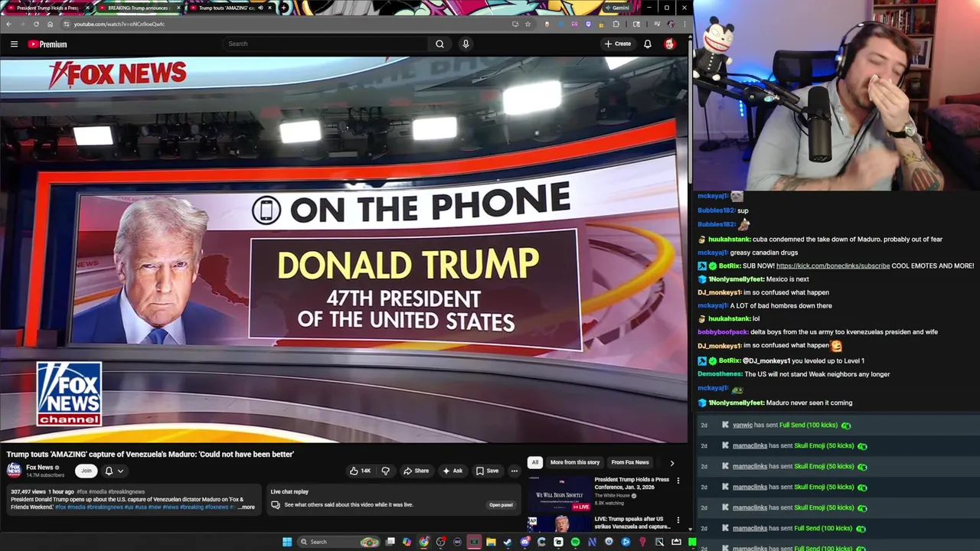Expand description with '...more'

(246, 507)
